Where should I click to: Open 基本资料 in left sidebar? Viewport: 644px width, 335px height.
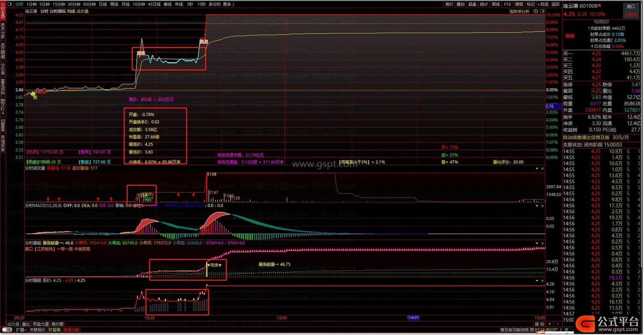click(3, 87)
